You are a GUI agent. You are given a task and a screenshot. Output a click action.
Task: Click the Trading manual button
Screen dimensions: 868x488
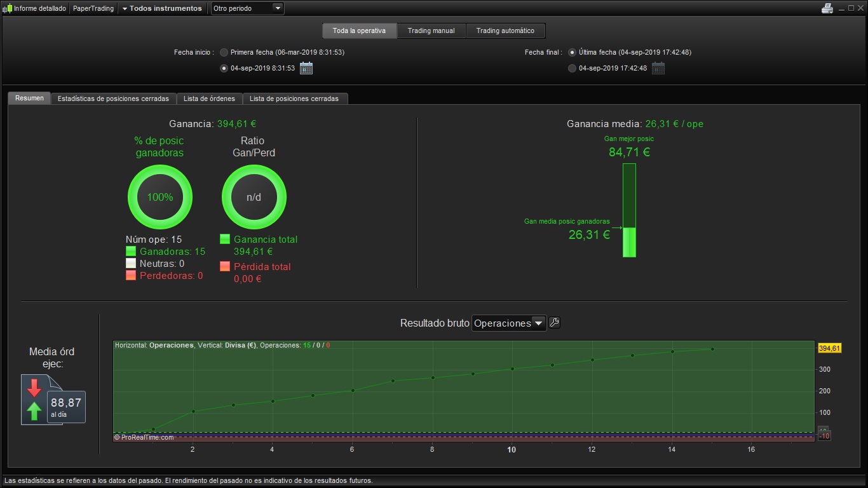click(431, 30)
